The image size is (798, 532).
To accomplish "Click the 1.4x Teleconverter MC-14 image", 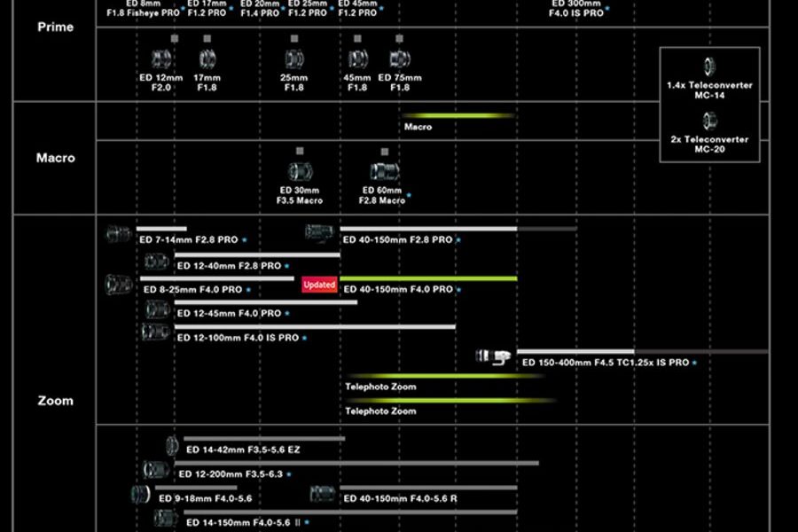I will click(709, 66).
